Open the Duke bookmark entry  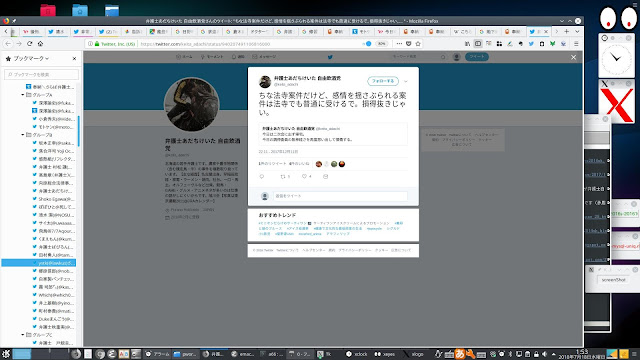53,319
